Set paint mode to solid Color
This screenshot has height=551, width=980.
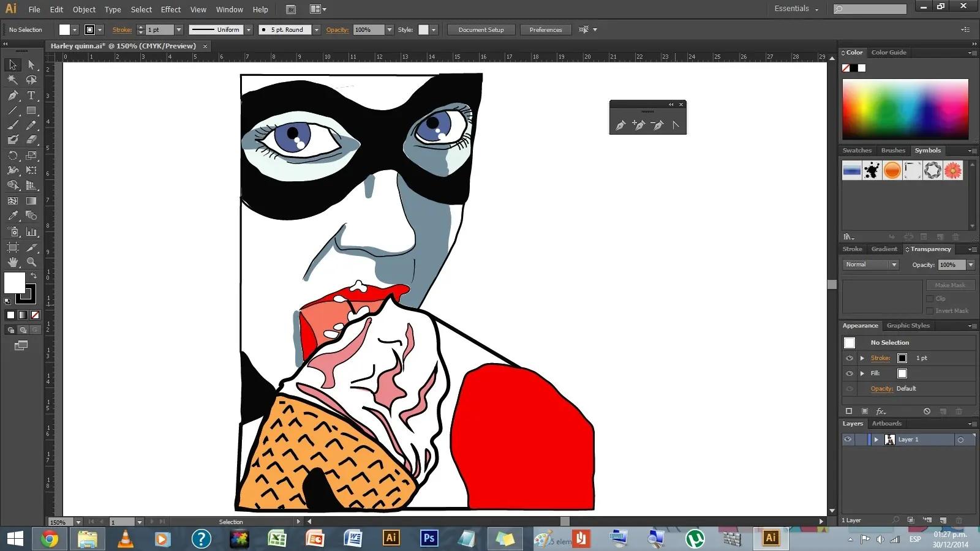(10, 315)
